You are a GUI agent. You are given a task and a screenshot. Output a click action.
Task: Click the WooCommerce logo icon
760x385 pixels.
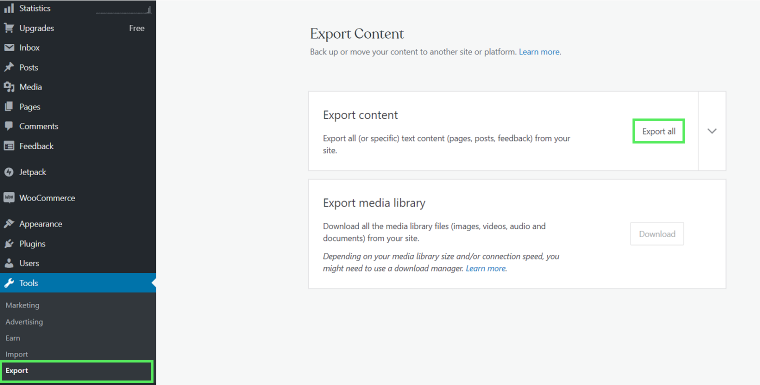[9, 198]
